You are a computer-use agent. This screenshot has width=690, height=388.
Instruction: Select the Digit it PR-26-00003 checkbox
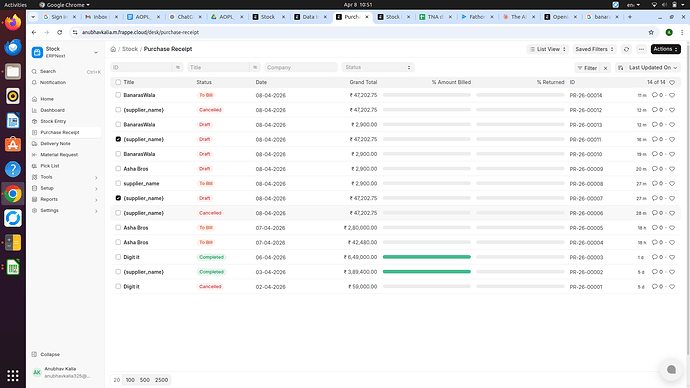click(118, 257)
